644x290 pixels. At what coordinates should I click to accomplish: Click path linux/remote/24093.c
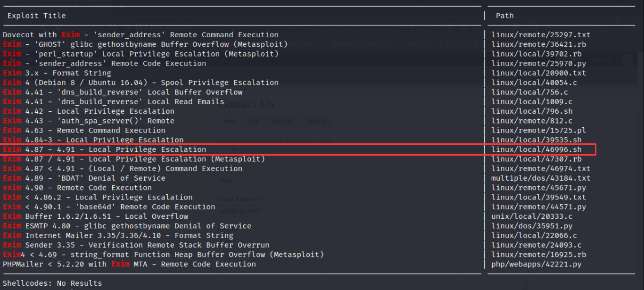(x=537, y=245)
